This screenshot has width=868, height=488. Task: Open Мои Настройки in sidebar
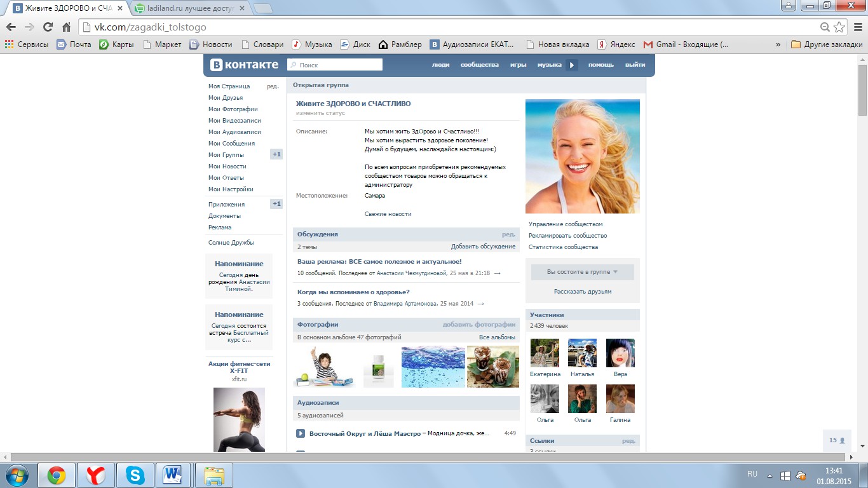(231, 189)
